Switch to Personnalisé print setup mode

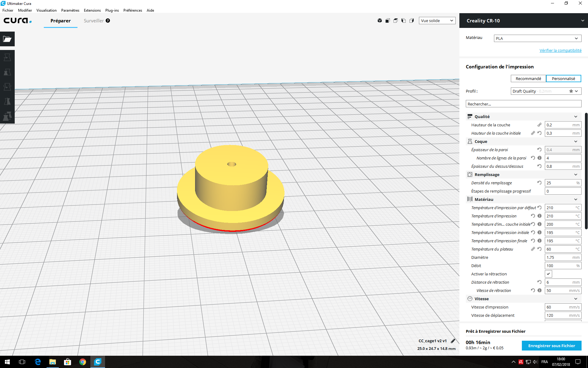click(x=563, y=79)
